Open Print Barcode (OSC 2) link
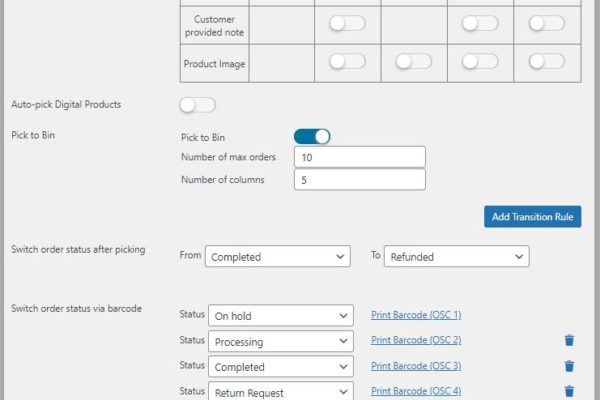600x400 pixels. pos(415,341)
